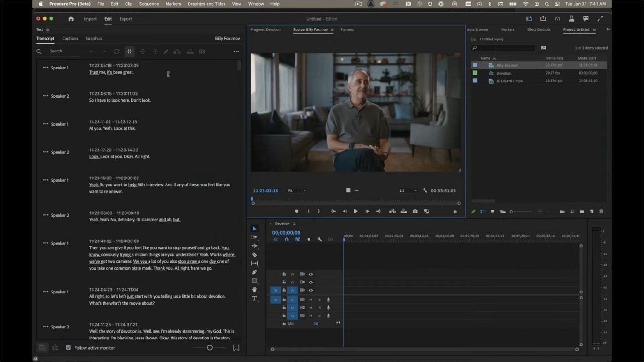644x362 pixels.
Task: Open Source: Billy Fox.mov panel menu
Action: tap(332, 30)
